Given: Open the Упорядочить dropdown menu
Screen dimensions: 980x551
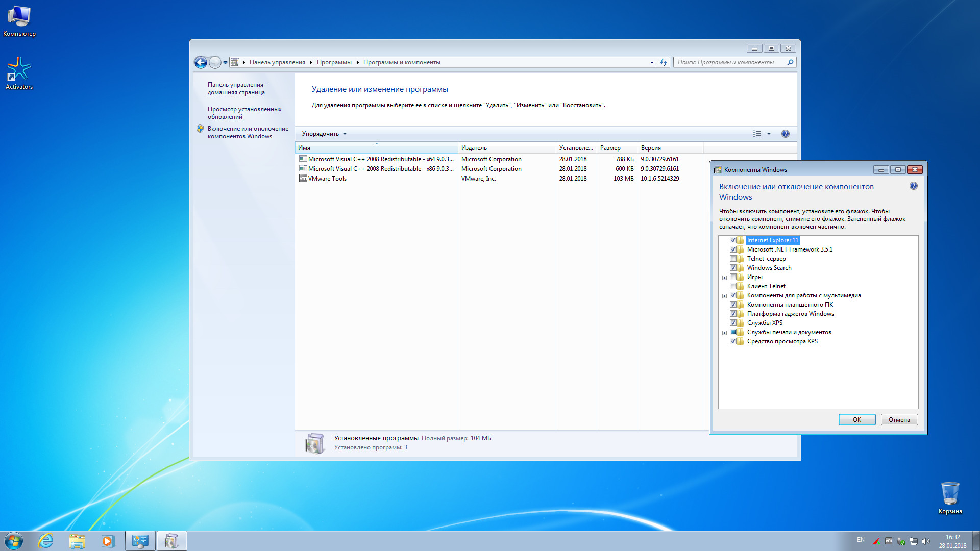Looking at the screenshot, I should pos(324,134).
